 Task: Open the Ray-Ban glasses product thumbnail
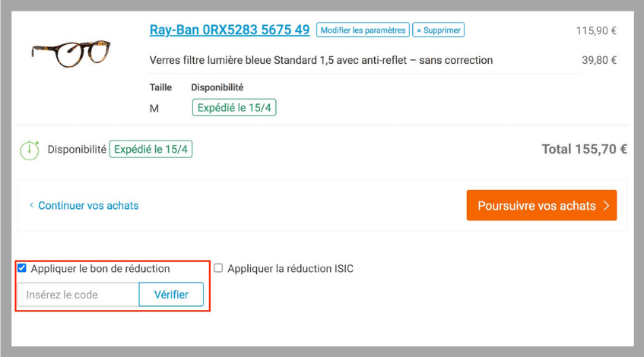71,53
